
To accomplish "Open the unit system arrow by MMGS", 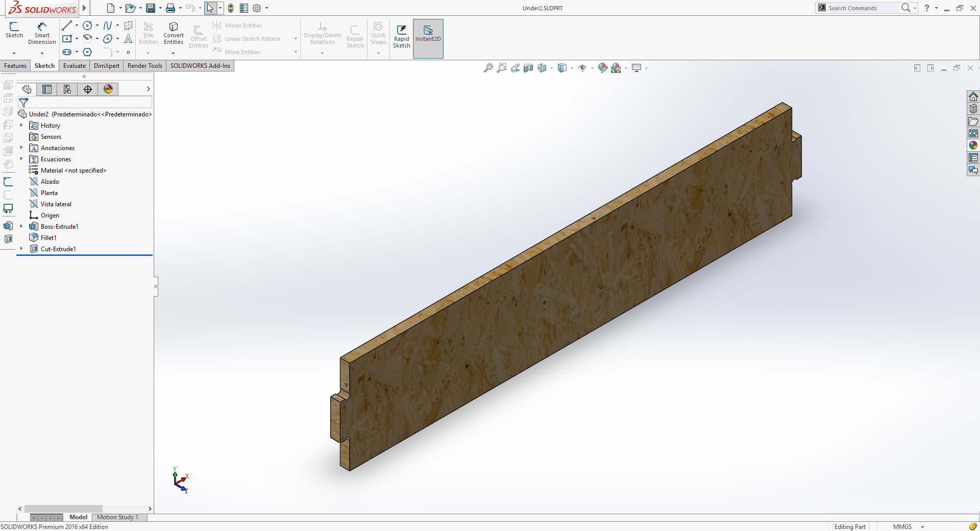I will 922,526.
